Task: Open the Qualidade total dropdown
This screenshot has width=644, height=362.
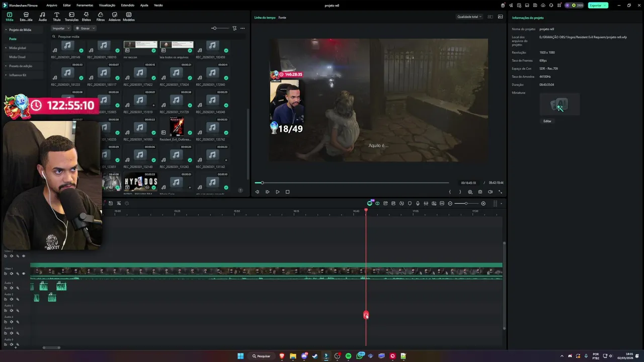Action: [469, 17]
